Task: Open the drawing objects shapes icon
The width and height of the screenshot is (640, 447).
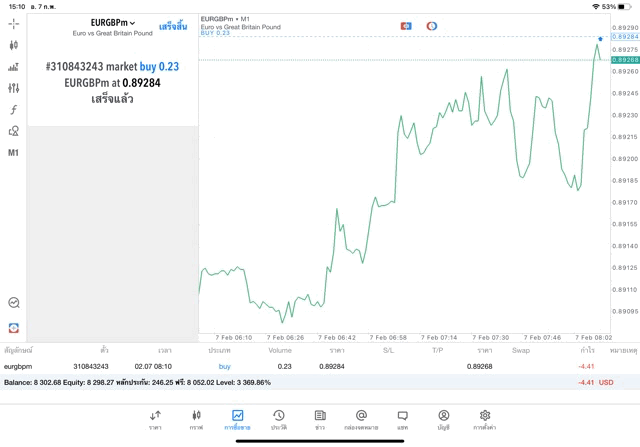Action: tap(13, 131)
